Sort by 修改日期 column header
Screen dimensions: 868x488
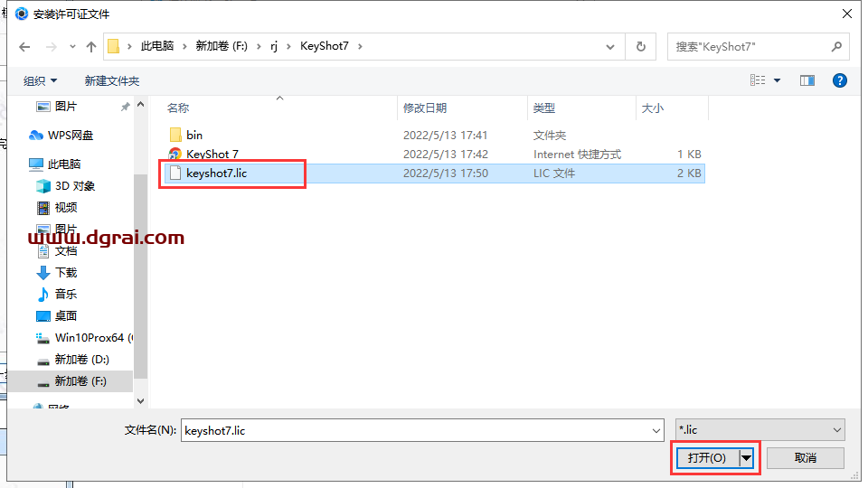[x=425, y=108]
